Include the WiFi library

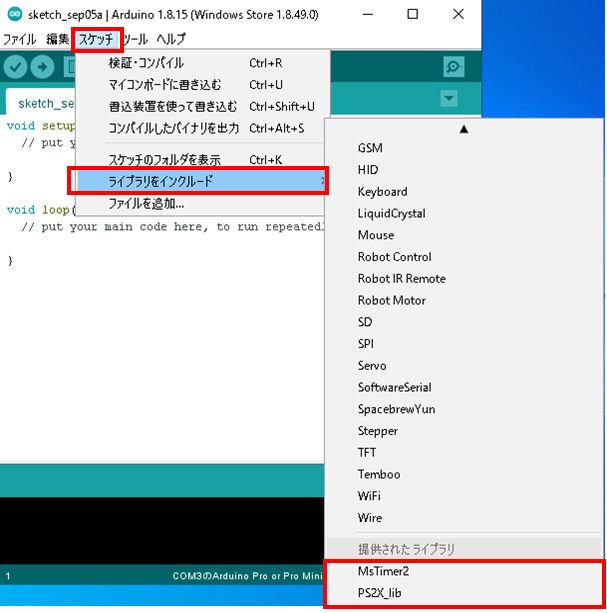(x=464, y=496)
